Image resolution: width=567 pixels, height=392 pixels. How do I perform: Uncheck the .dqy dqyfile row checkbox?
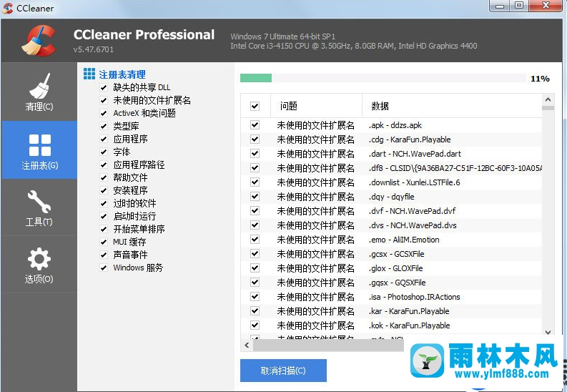[x=255, y=197]
